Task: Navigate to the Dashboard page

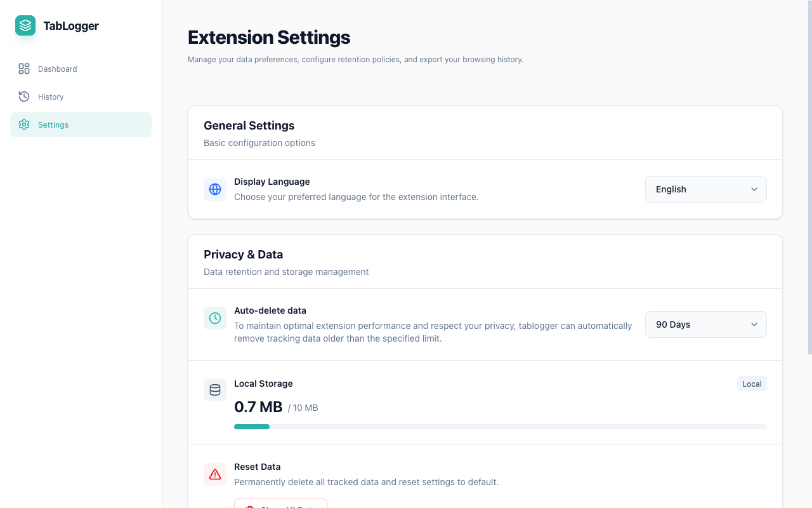Action: coord(57,69)
